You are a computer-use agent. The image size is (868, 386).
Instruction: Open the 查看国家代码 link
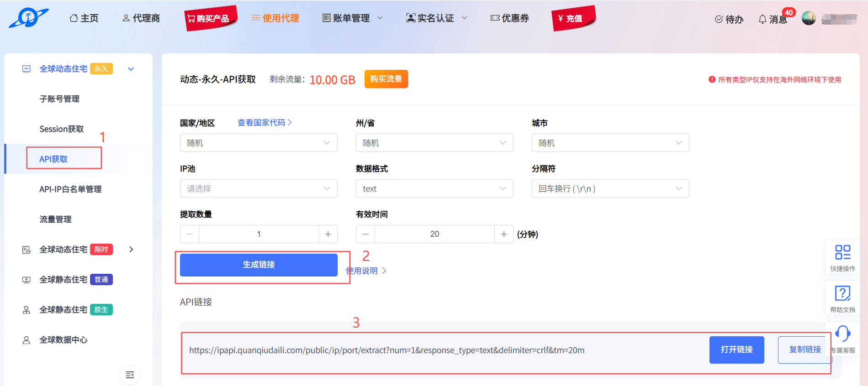[264, 123]
